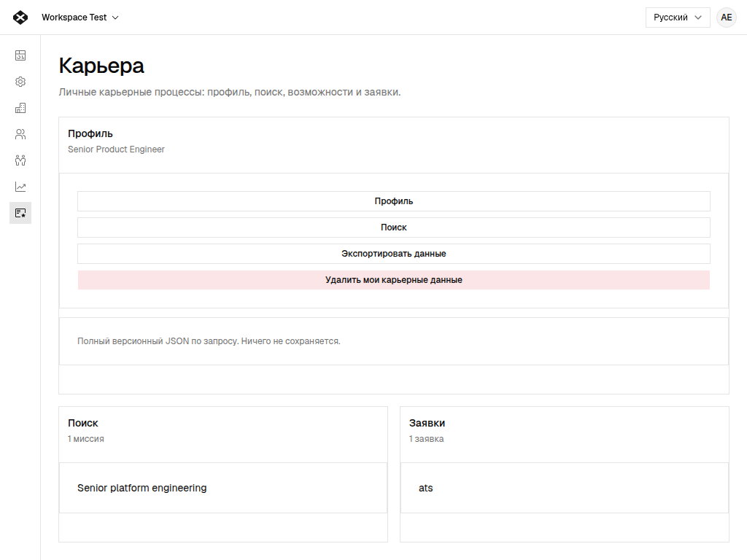The image size is (747, 560).
Task: Open the people sidebar icon
Action: point(20,134)
